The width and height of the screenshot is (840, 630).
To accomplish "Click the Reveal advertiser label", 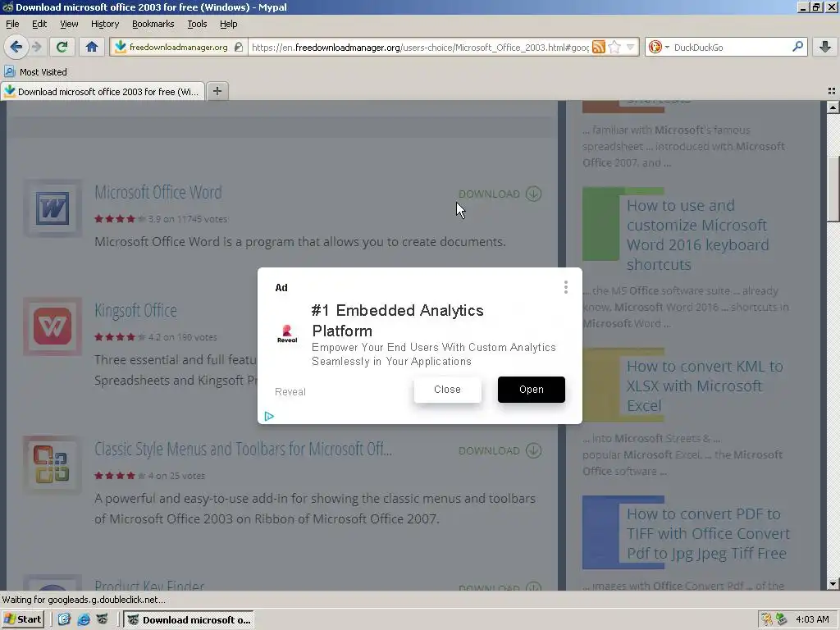I will [x=290, y=391].
